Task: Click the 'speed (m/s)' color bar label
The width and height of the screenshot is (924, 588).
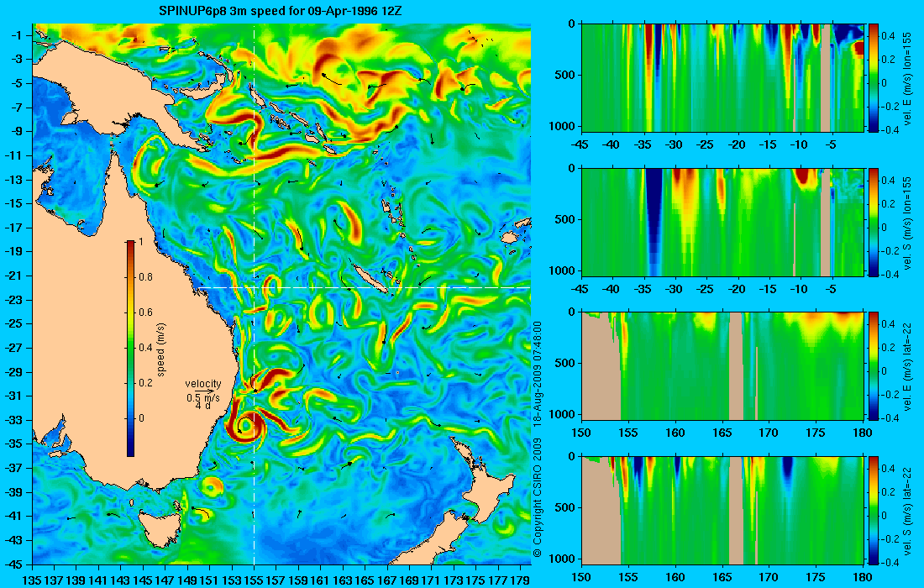Action: (x=161, y=349)
